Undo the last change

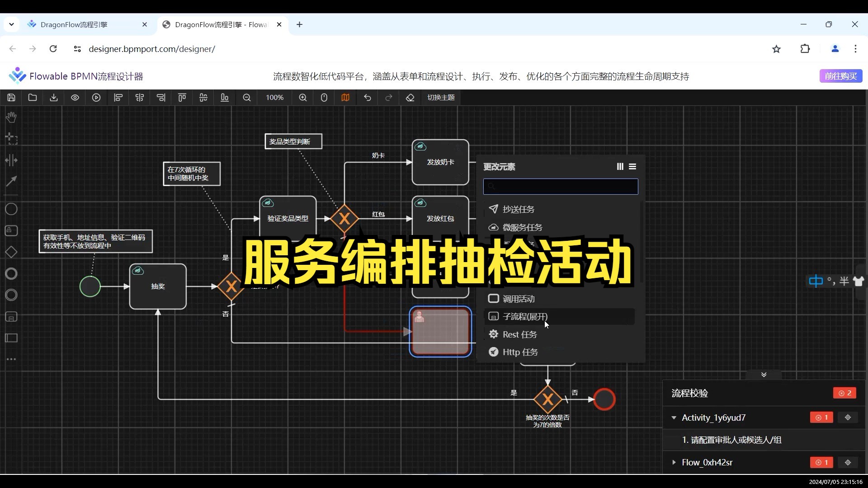coord(368,98)
